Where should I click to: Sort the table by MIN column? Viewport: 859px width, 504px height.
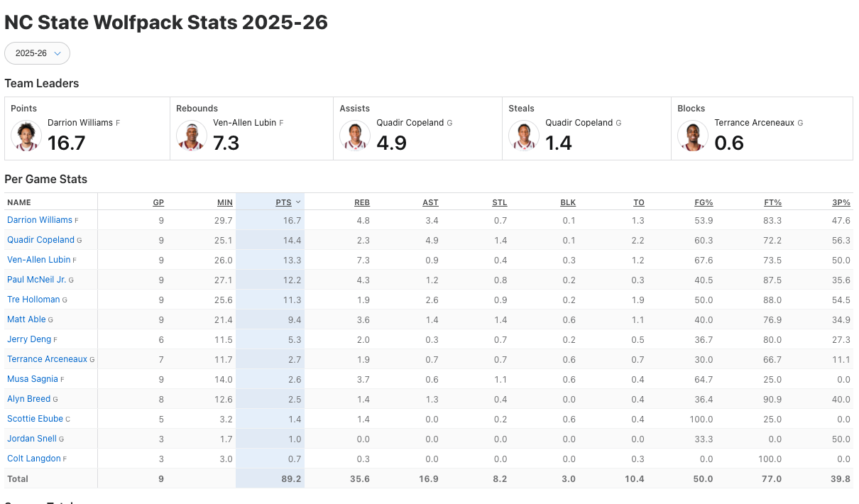click(x=225, y=202)
